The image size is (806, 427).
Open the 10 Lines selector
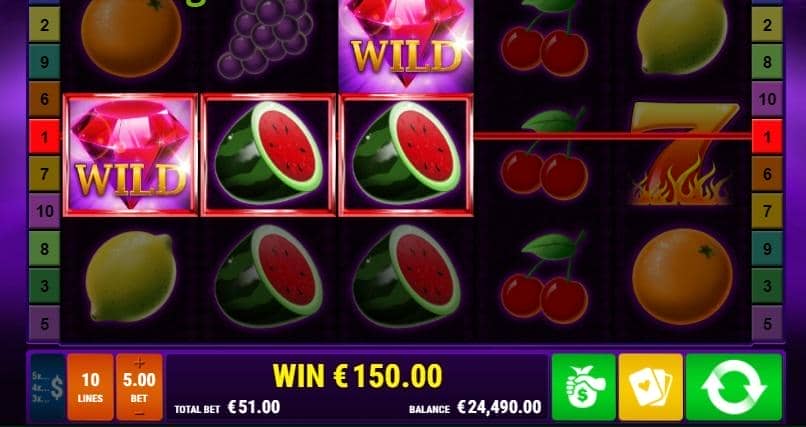click(90, 387)
